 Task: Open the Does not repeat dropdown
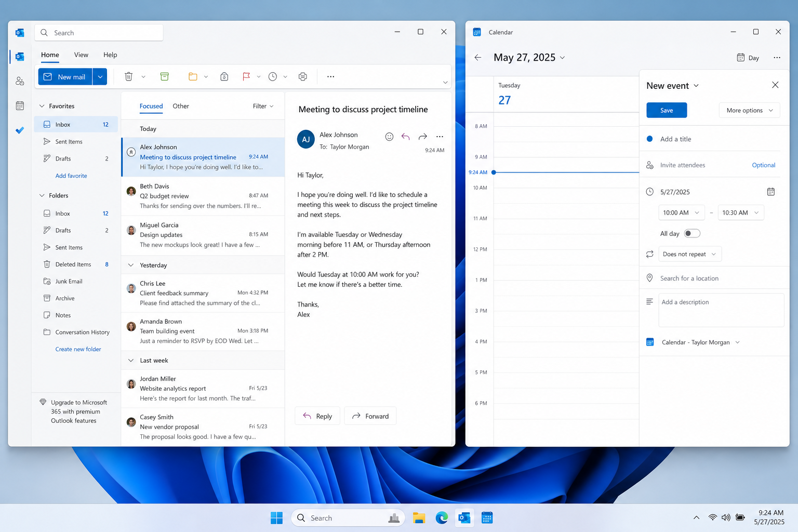690,254
